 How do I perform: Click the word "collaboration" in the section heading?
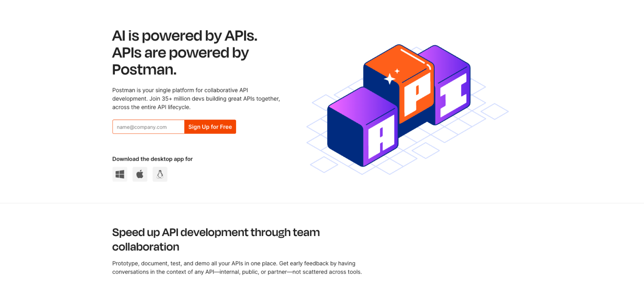[x=145, y=247]
